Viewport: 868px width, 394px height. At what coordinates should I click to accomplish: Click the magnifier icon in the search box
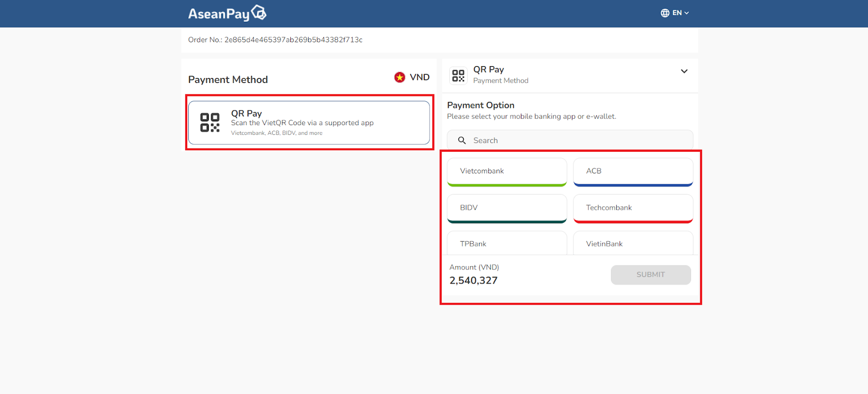click(x=462, y=140)
